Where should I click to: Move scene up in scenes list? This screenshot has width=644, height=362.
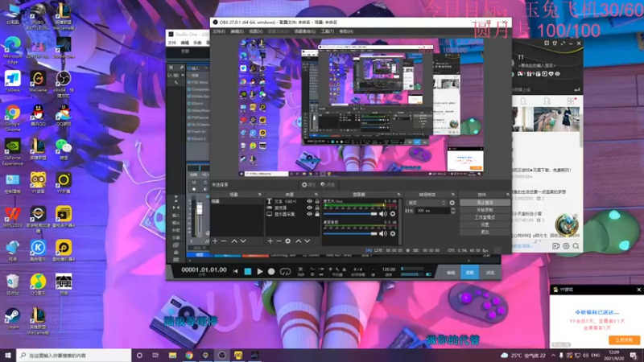[x=234, y=241]
